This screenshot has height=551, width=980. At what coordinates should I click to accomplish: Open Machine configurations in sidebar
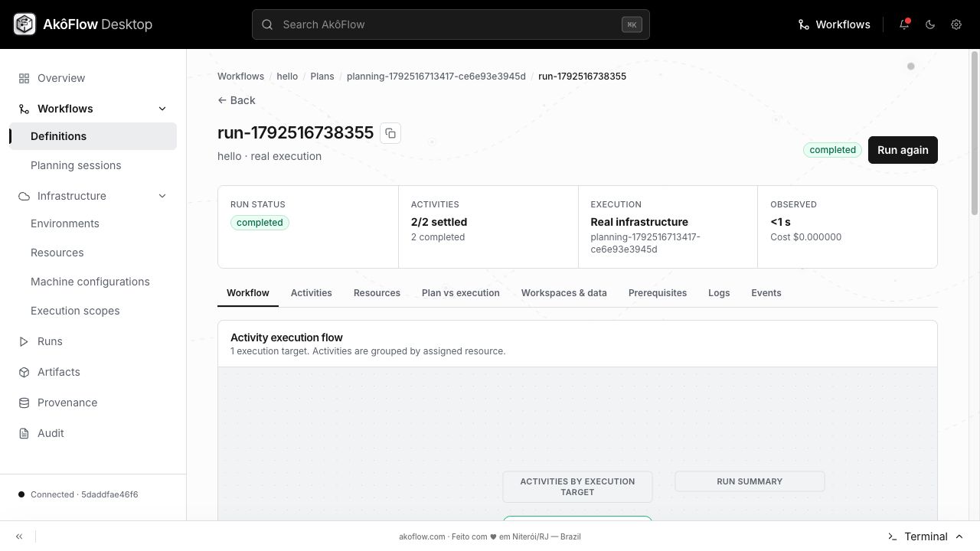tap(93, 282)
